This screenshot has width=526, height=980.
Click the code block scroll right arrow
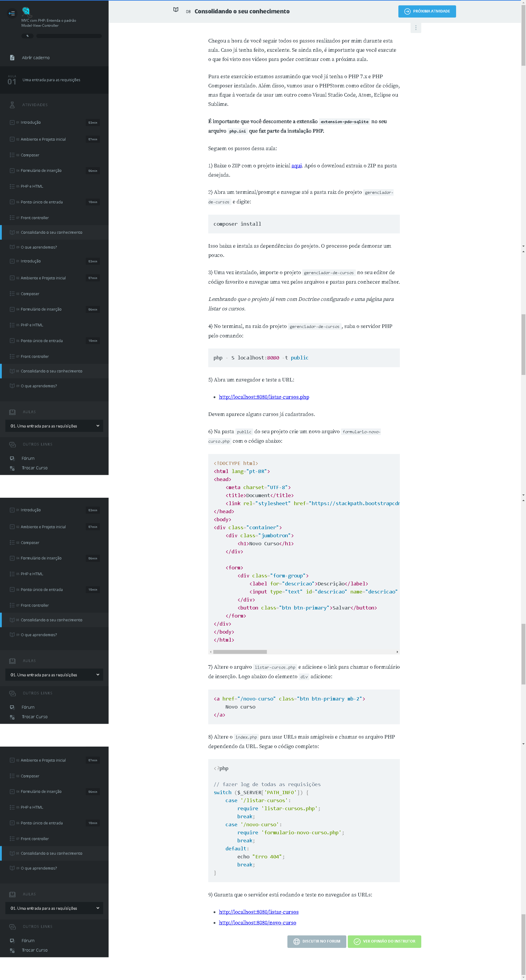coord(397,652)
